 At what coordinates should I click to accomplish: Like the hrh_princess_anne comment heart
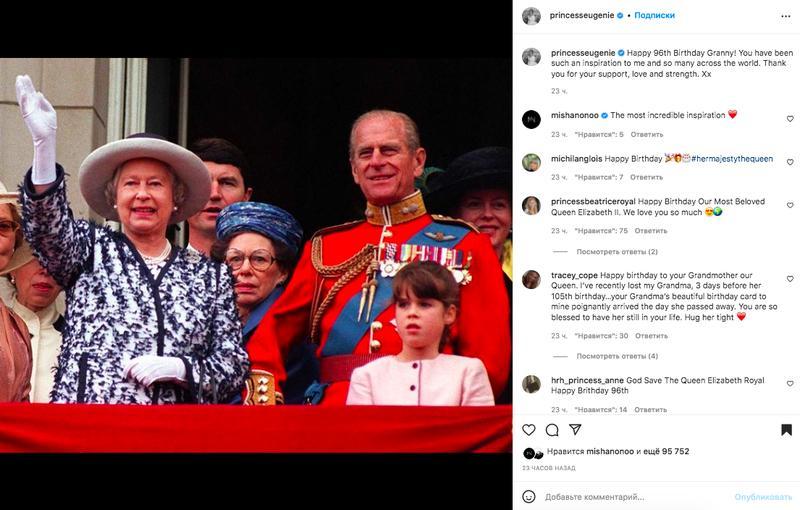click(x=790, y=384)
